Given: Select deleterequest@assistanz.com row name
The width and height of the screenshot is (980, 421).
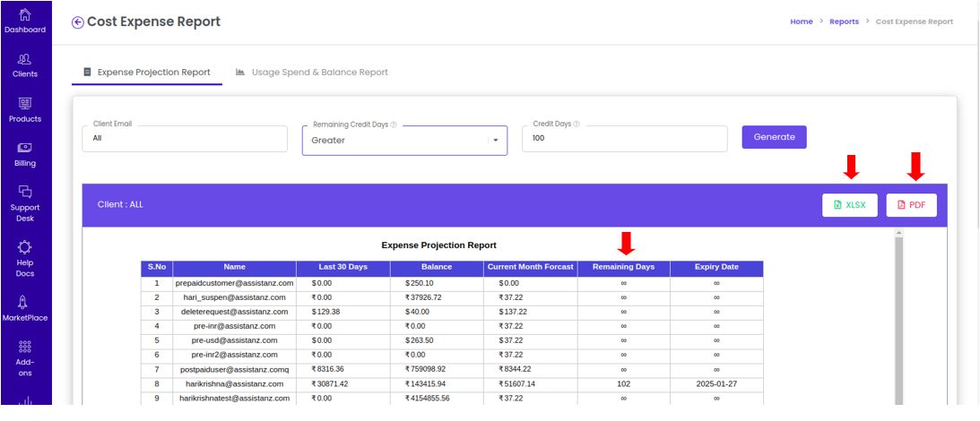Looking at the screenshot, I should tap(234, 312).
